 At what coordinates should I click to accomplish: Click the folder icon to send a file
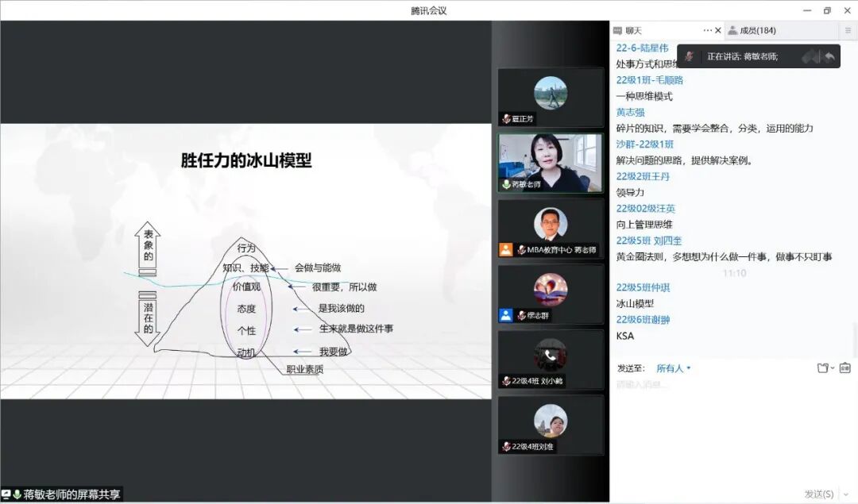click(823, 367)
